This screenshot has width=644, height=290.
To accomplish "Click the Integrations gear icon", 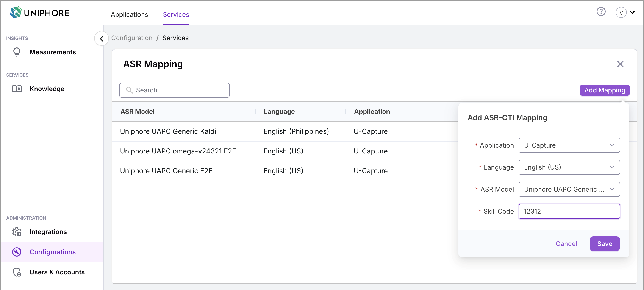I will pos(17,232).
